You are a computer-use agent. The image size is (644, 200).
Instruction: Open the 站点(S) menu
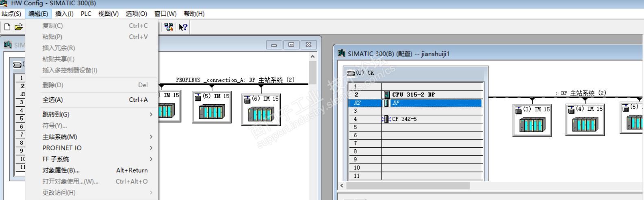pyautogui.click(x=11, y=14)
